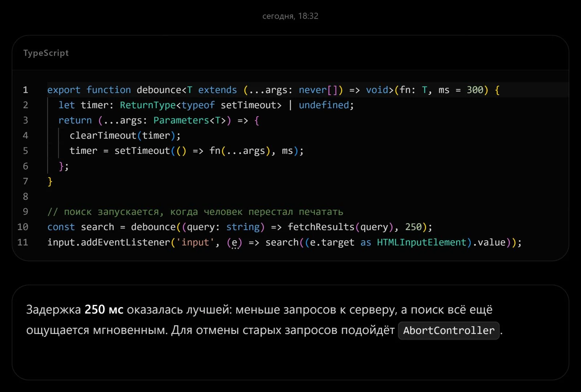Select line number 5 in the code gutter
The height and width of the screenshot is (392, 581).
click(25, 151)
